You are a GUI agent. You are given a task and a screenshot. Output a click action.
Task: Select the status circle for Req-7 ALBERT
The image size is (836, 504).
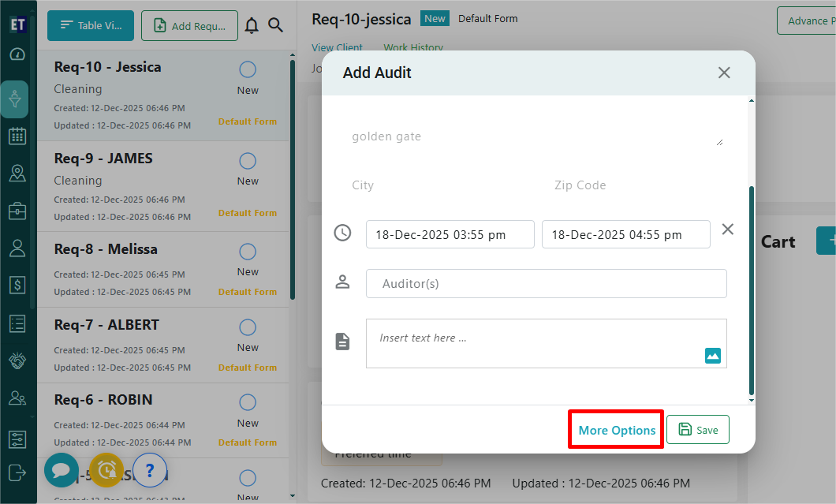tap(248, 328)
